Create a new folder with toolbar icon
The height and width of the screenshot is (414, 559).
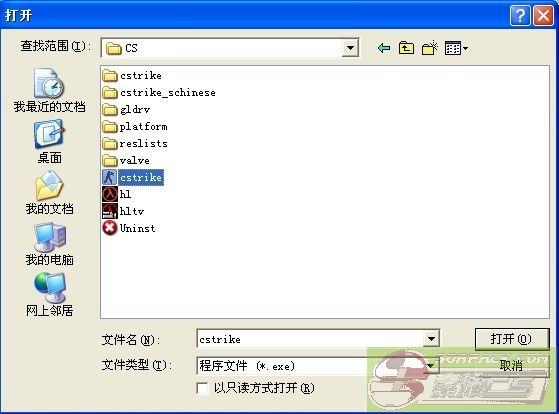(430, 48)
